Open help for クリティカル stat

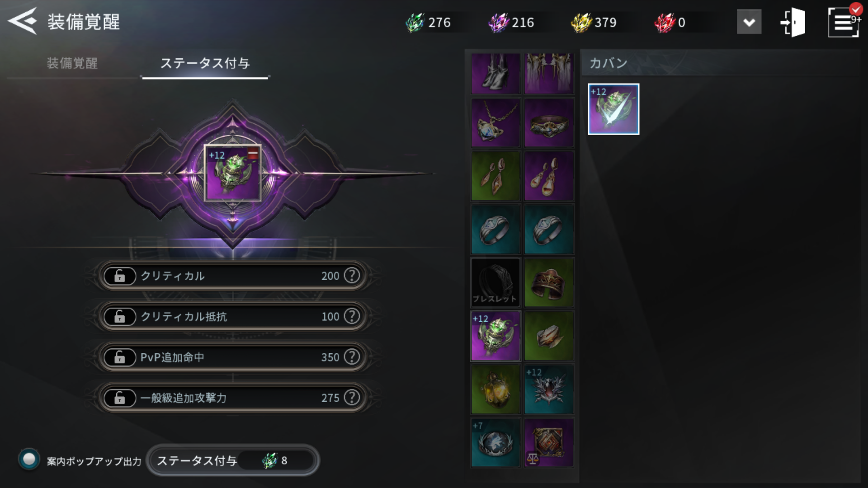pyautogui.click(x=352, y=275)
